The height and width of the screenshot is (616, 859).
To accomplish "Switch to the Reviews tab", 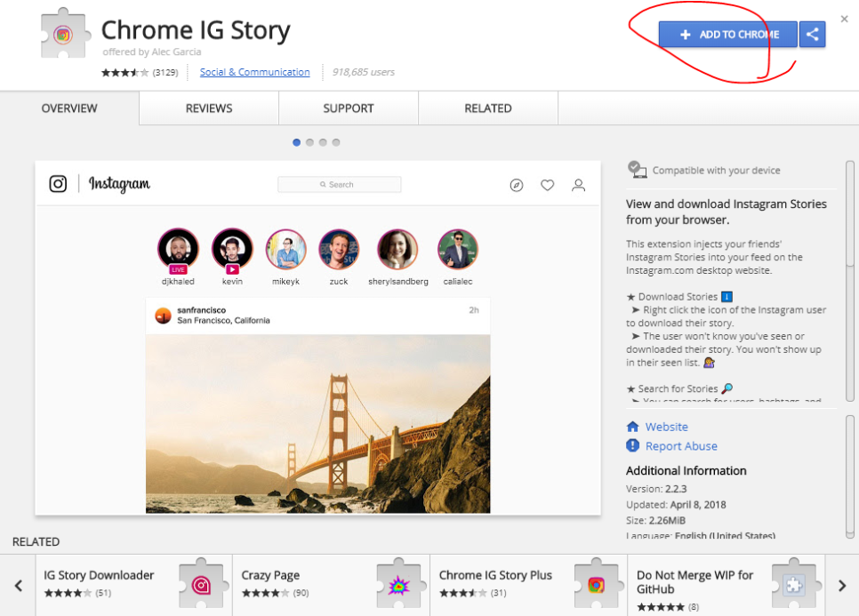I will [x=209, y=108].
